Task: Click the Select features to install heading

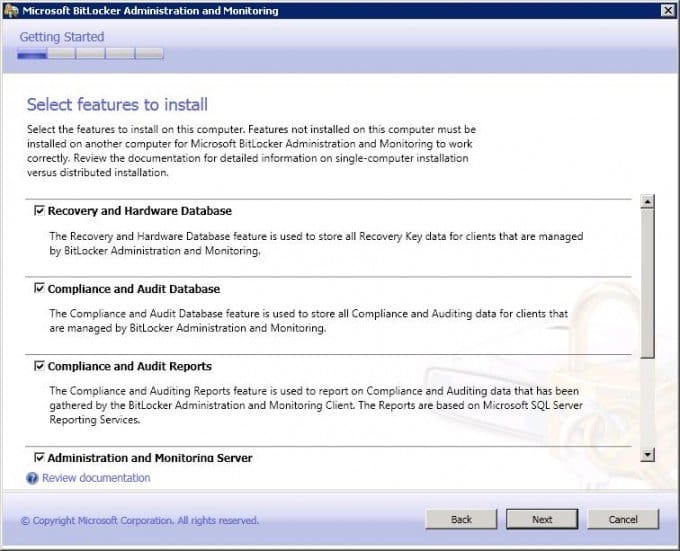Action: 117,104
